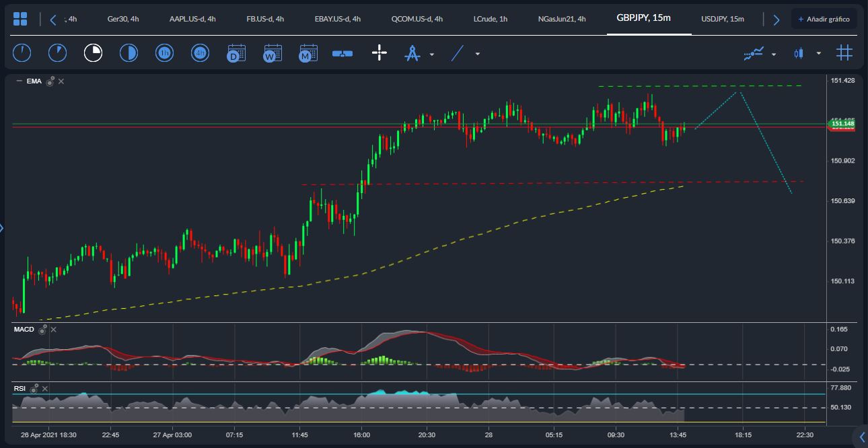Select the 15-minute timeframe icon
Screen dimensions: 868x448
pyautogui.click(x=93, y=52)
